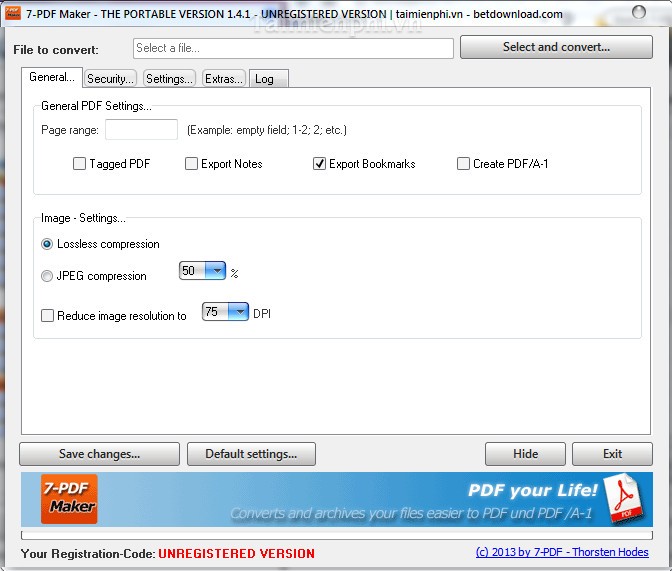Open the Extras tab
This screenshot has height=571, width=672.
coord(224,78)
